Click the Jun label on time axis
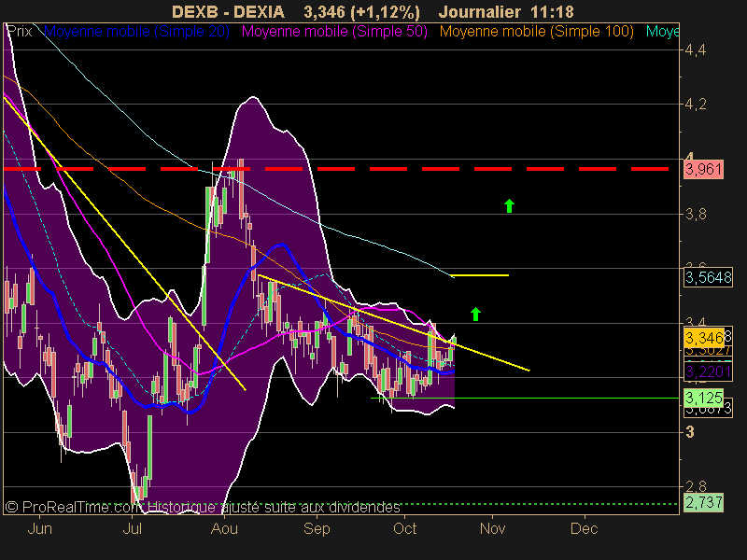This screenshot has width=747, height=560. [x=39, y=529]
